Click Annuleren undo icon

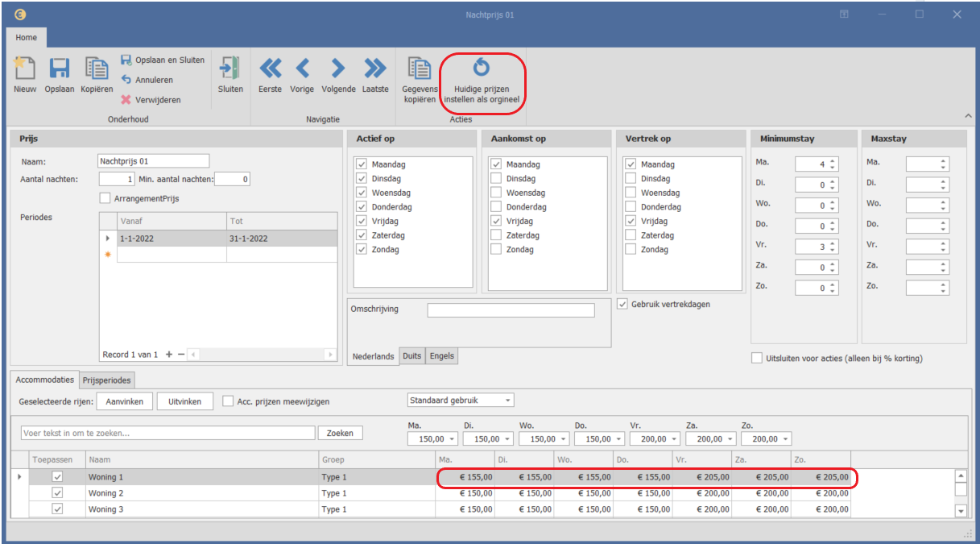click(x=147, y=80)
